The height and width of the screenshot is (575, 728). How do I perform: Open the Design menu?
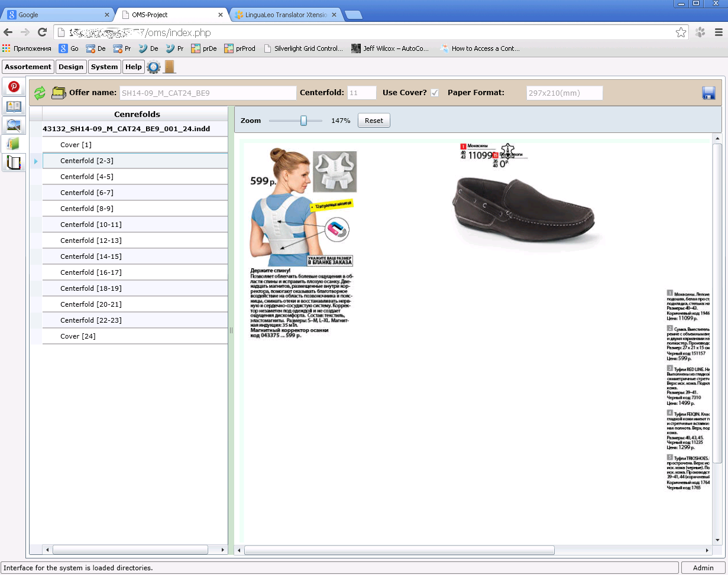coord(71,67)
